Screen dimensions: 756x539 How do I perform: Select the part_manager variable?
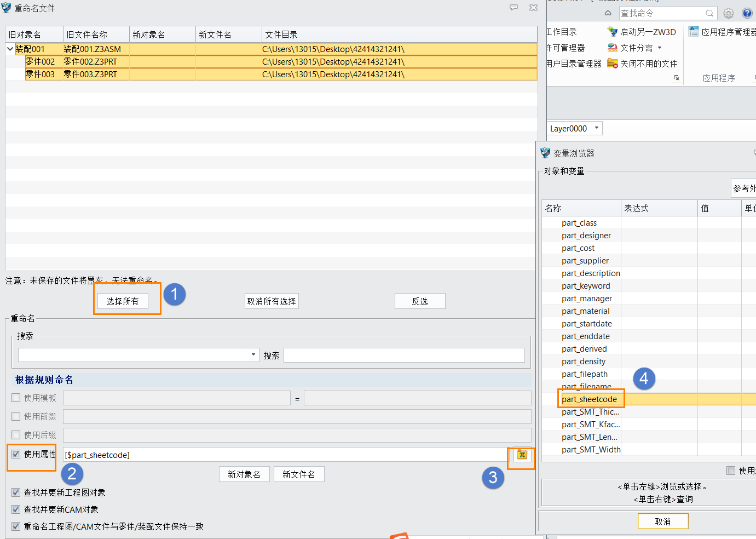coord(587,299)
